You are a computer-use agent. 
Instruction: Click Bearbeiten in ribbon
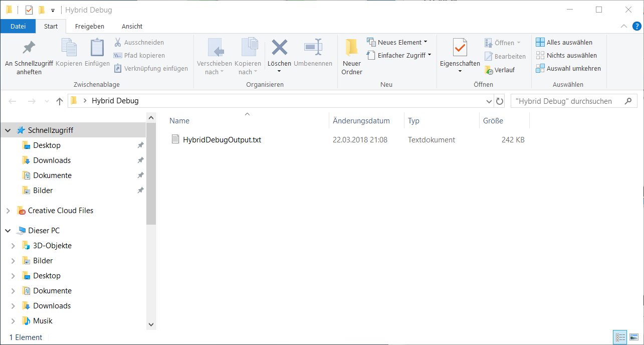[x=505, y=56]
